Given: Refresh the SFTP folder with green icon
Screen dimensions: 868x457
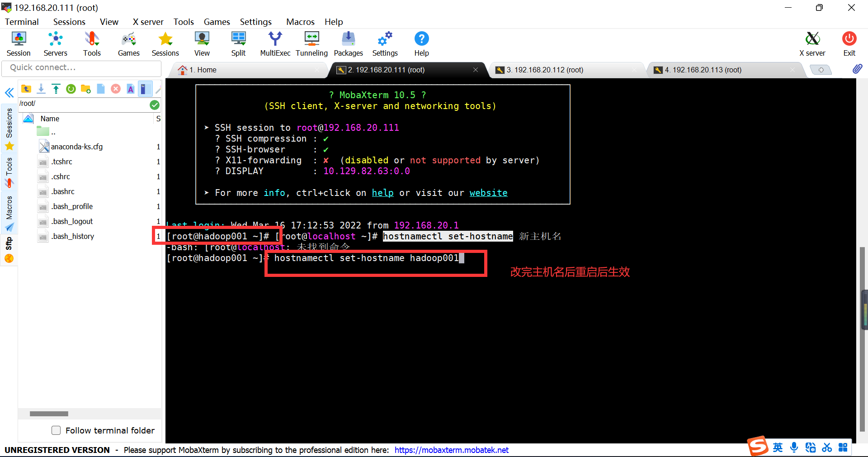Looking at the screenshot, I should pos(71,89).
